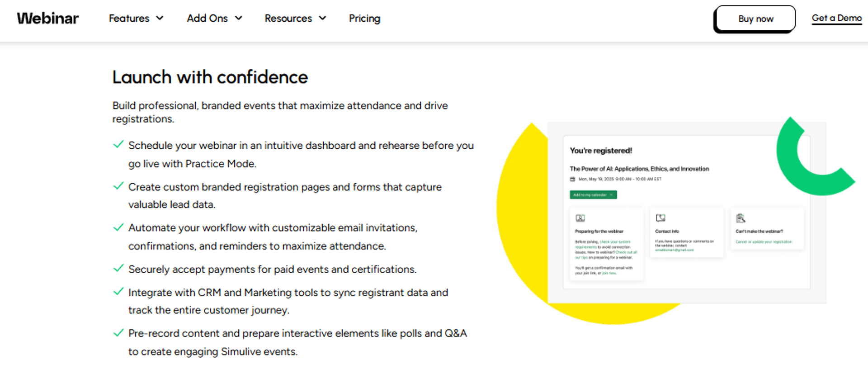
Task: Go to the Pricing page
Action: [364, 19]
